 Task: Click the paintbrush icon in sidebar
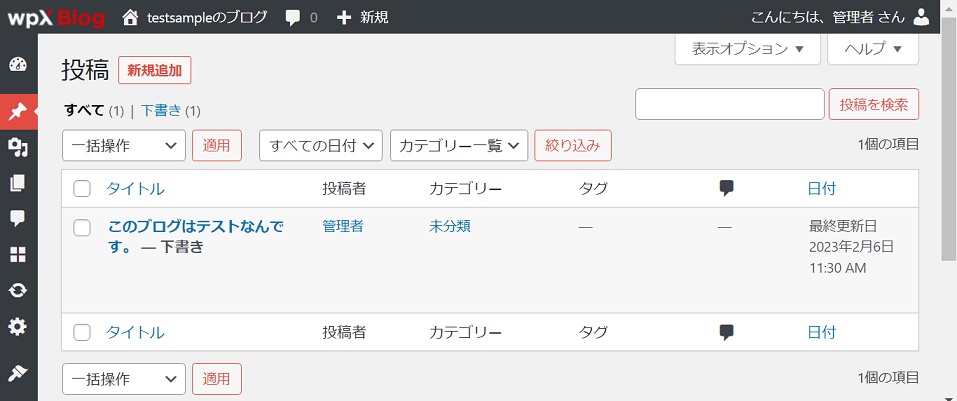18,372
